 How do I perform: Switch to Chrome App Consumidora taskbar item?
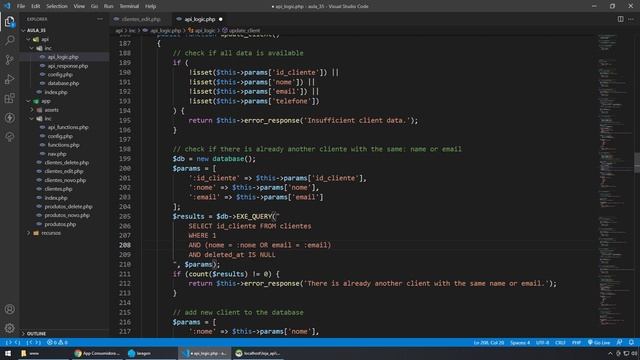pos(97,353)
